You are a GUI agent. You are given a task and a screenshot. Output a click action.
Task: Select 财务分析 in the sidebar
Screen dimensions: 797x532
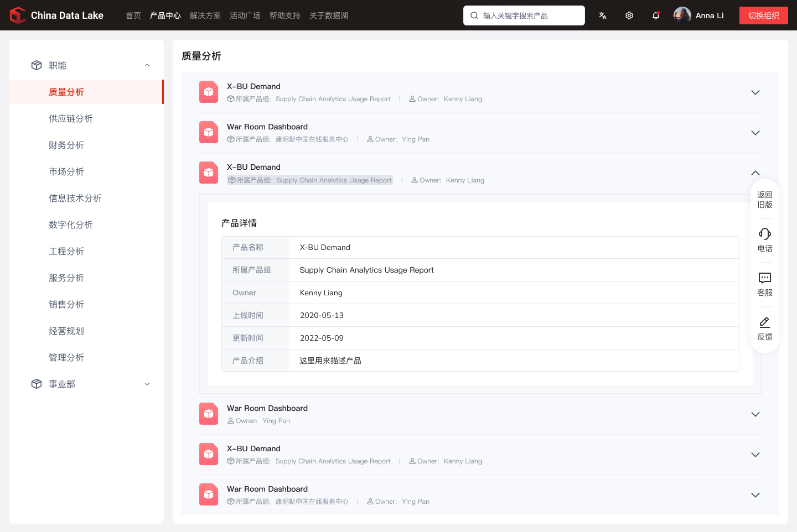(66, 145)
